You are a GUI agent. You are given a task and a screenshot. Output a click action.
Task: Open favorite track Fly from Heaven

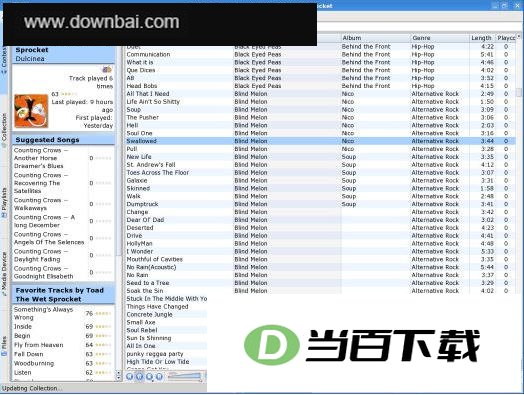tap(38, 345)
